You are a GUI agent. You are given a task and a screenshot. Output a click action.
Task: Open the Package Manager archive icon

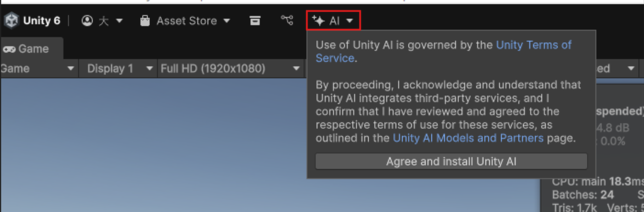[x=255, y=20]
